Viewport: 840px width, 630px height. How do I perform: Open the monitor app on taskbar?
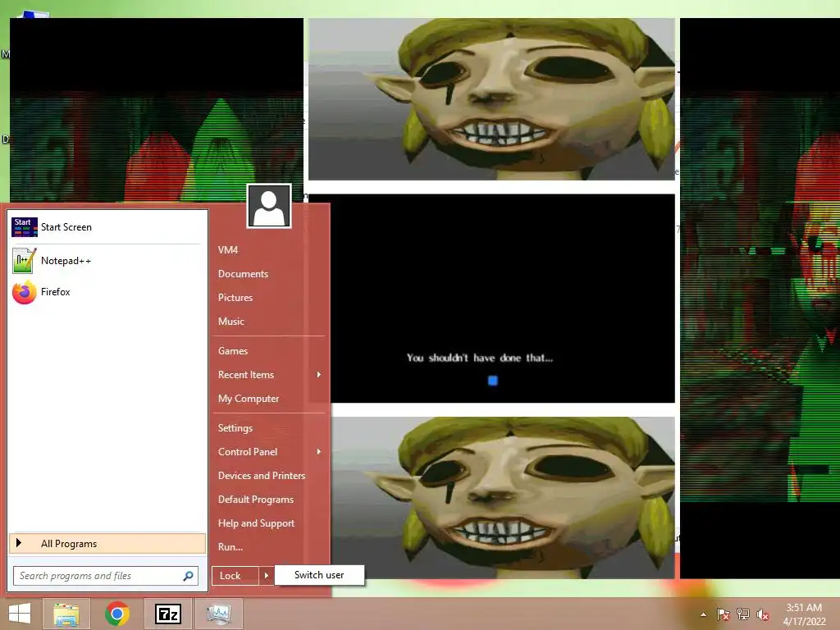click(x=219, y=614)
